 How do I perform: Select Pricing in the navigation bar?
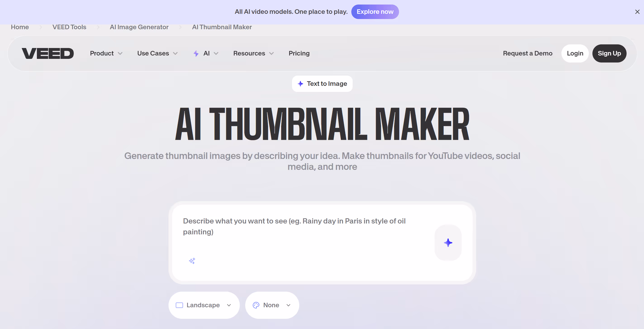coord(299,53)
